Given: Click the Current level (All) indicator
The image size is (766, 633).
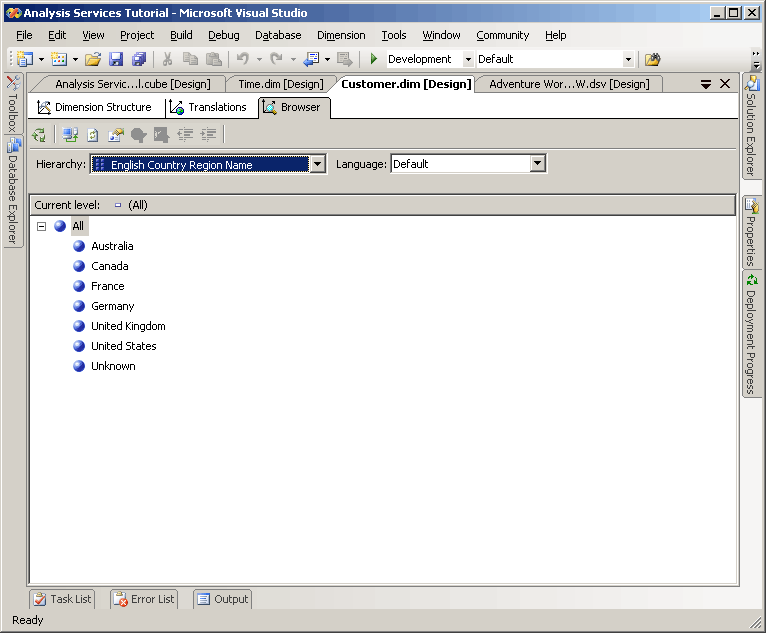Looking at the screenshot, I should pyautogui.click(x=131, y=205).
